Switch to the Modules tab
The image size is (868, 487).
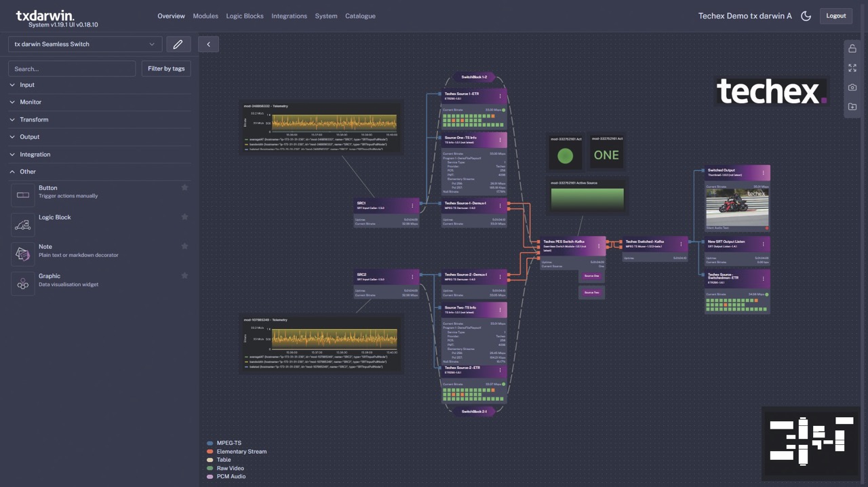click(x=205, y=16)
